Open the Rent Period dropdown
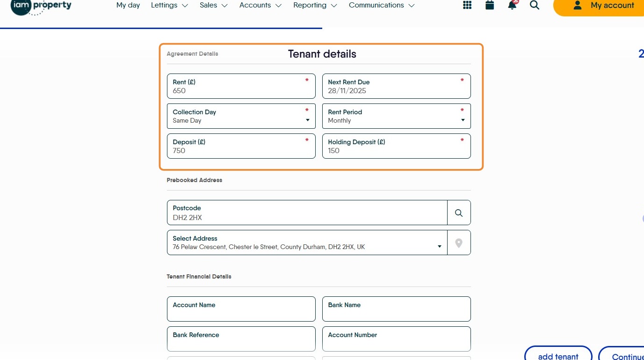644x360 pixels. 396,116
